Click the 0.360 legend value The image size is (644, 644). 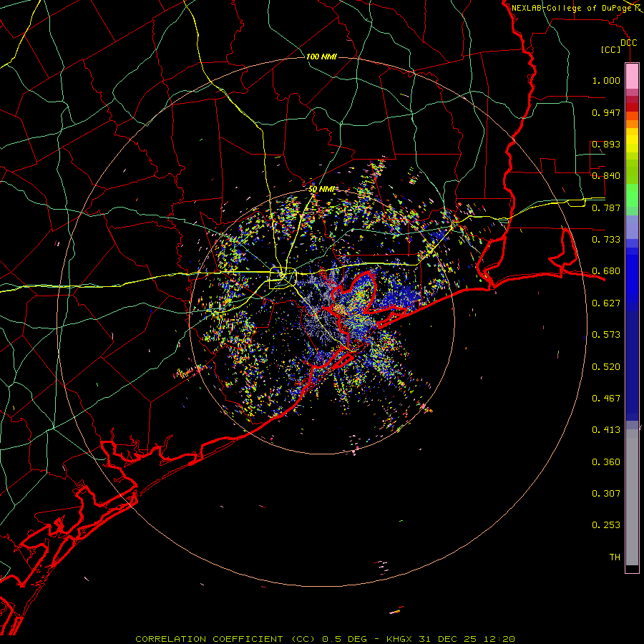[x=606, y=462]
